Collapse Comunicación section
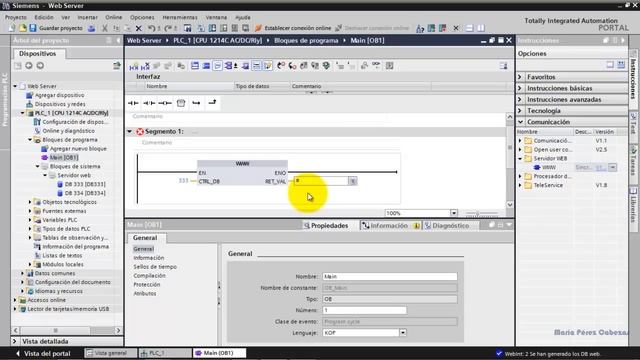This screenshot has height=360, width=640. coord(520,122)
